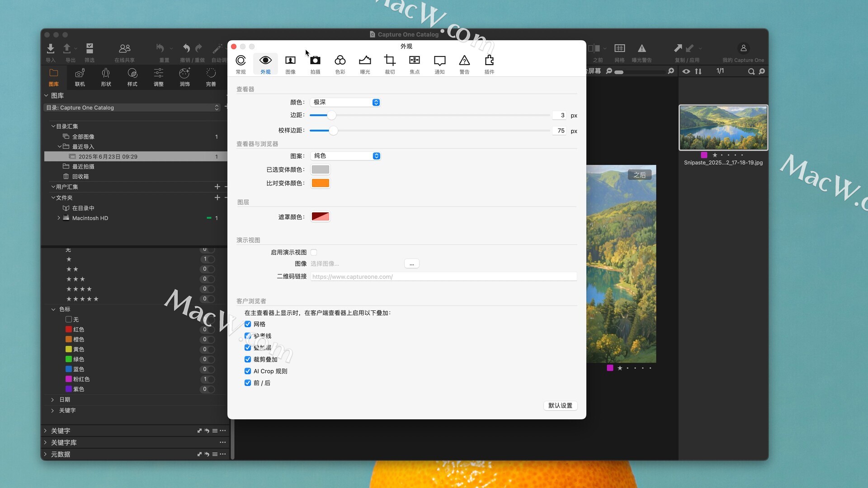Click the 默认设置 defaults button
Viewport: 868px width, 488px height.
[x=560, y=406]
